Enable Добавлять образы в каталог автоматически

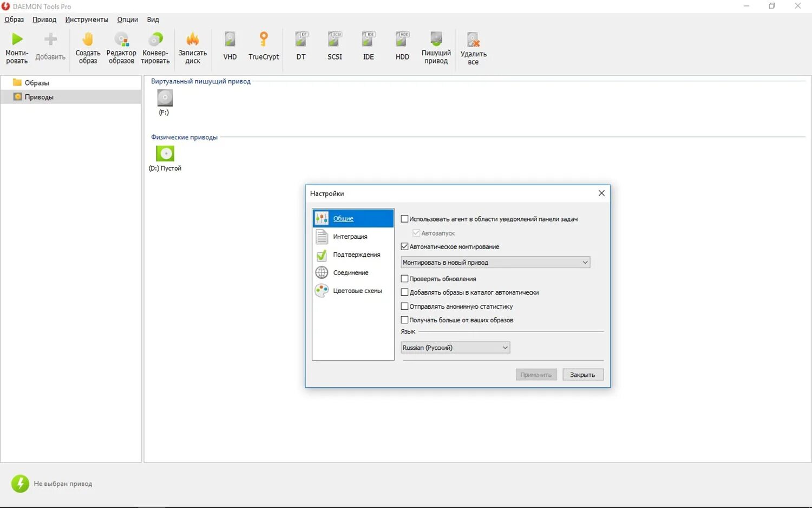pos(404,292)
